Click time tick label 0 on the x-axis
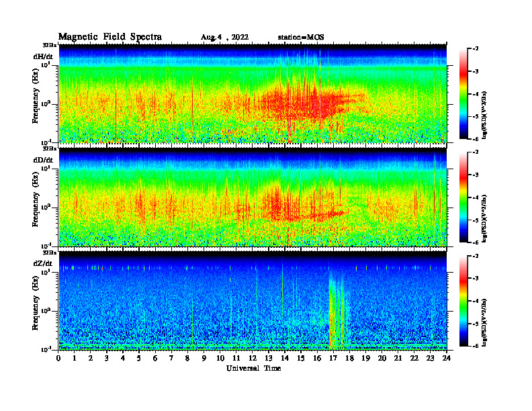The width and height of the screenshot is (532, 411). 58,359
